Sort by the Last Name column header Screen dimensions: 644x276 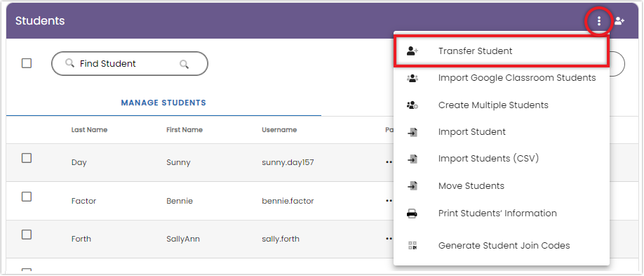tap(89, 129)
